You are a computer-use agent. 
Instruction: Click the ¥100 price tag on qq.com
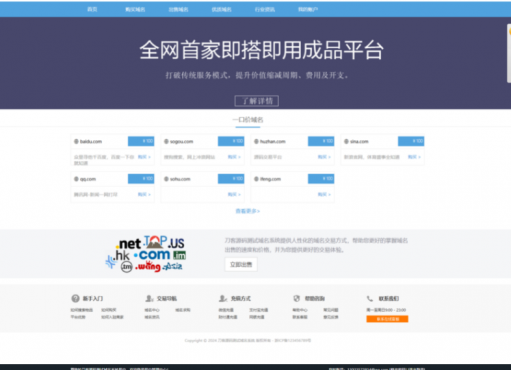point(141,179)
